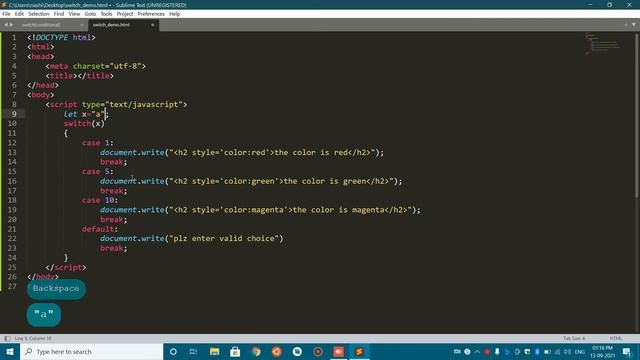Open Google Chrome from taskbar

256,351
